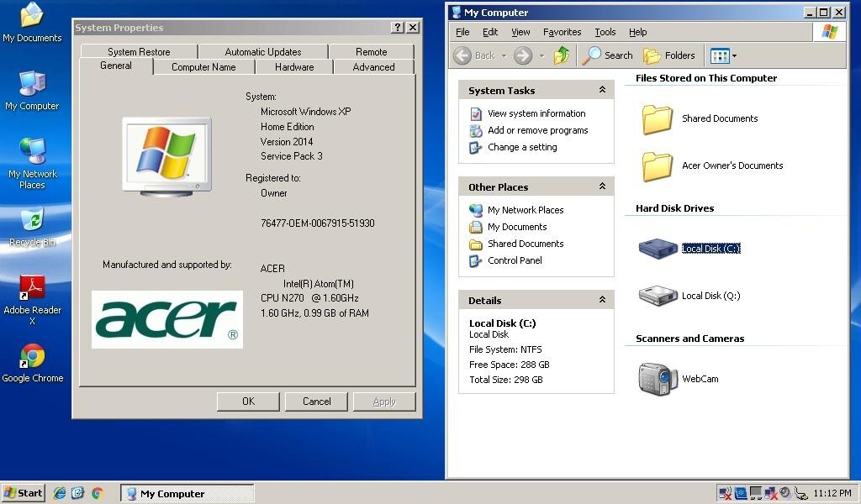Viewport: 861px width, 504px height.
Task: Open the Views dropdown arrow
Action: click(x=734, y=56)
